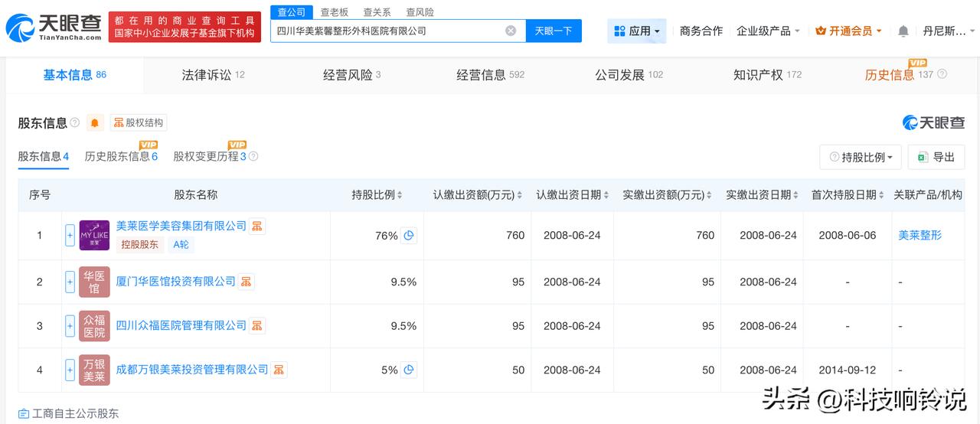Expand row 4 成都万银美莱 plus button
Image resolution: width=980 pixels, height=424 pixels.
pyautogui.click(x=70, y=370)
